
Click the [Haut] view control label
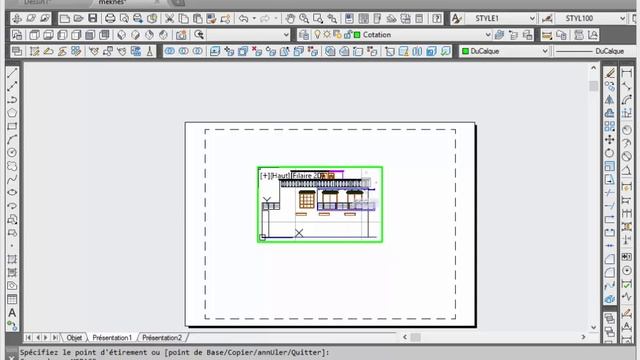pos(280,176)
